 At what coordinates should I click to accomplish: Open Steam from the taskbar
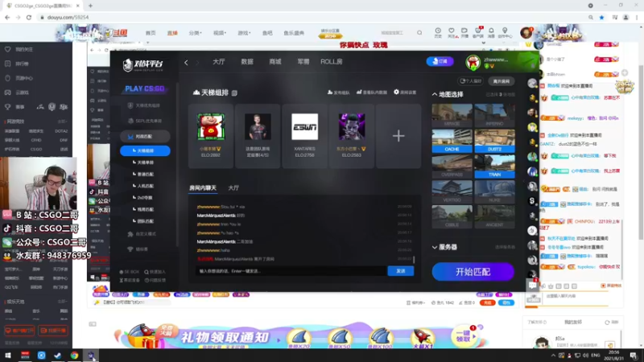click(57, 356)
